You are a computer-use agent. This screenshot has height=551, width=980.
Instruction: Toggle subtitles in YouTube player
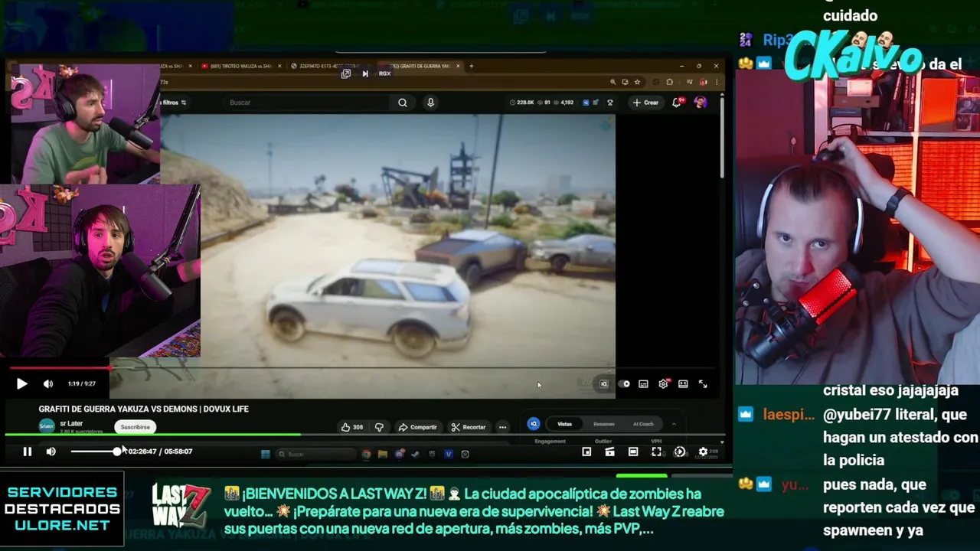[x=643, y=384]
